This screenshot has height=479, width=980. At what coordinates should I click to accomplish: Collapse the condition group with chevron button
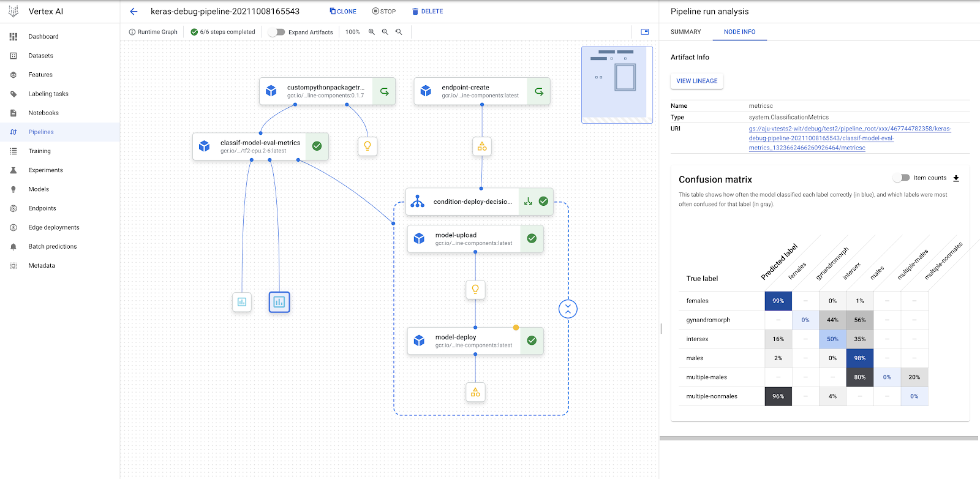568,309
